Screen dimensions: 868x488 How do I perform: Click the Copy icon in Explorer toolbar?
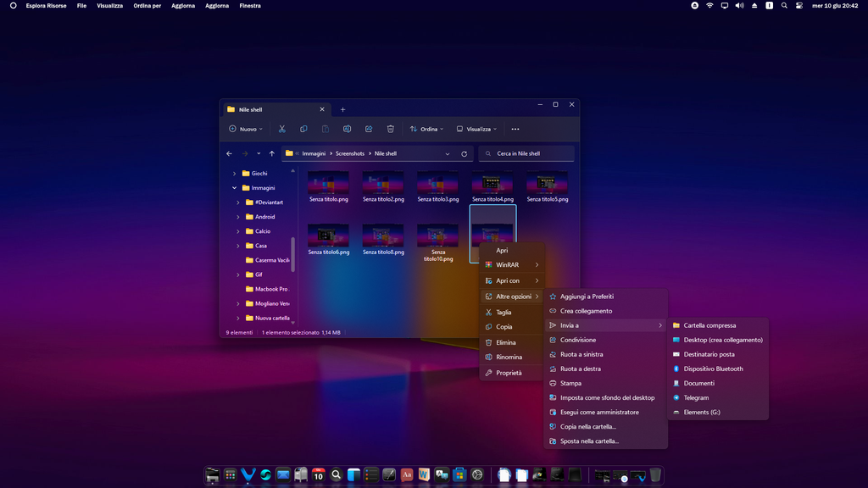(x=303, y=129)
